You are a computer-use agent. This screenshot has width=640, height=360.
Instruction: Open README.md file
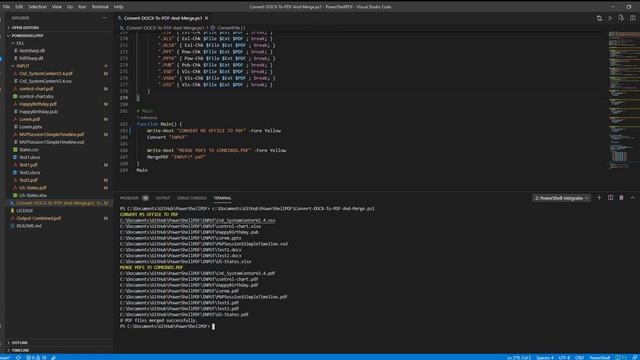pos(29,226)
